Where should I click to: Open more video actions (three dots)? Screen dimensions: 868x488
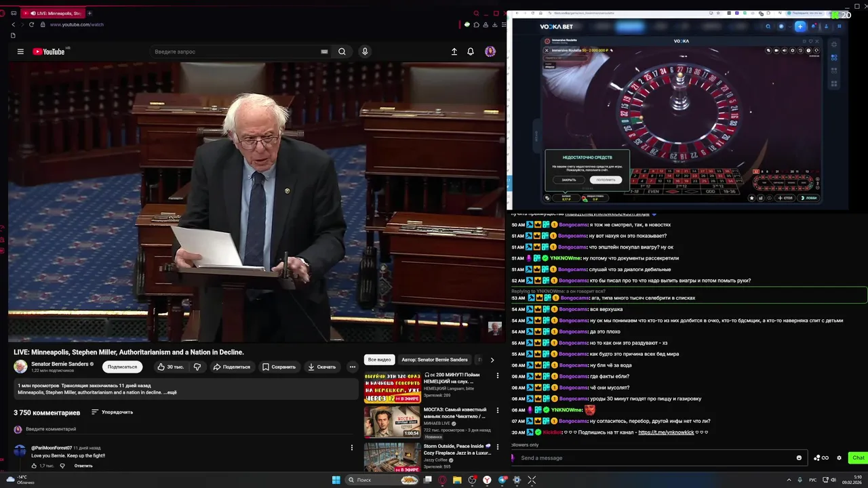tap(352, 367)
